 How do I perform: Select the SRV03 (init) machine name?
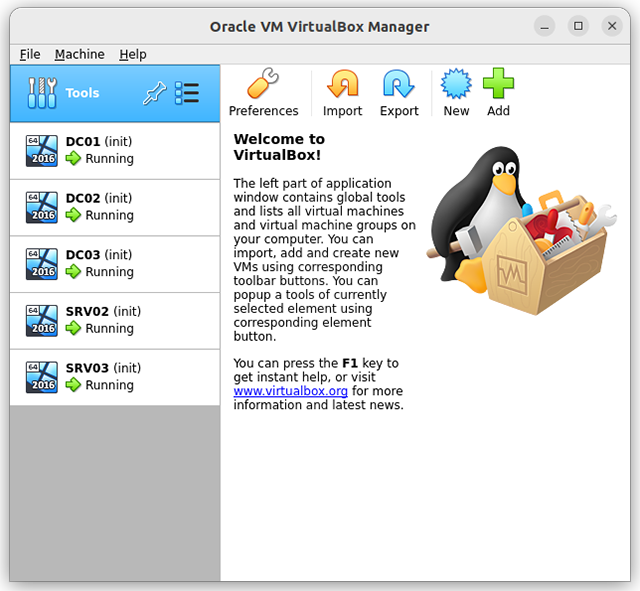coord(103,368)
